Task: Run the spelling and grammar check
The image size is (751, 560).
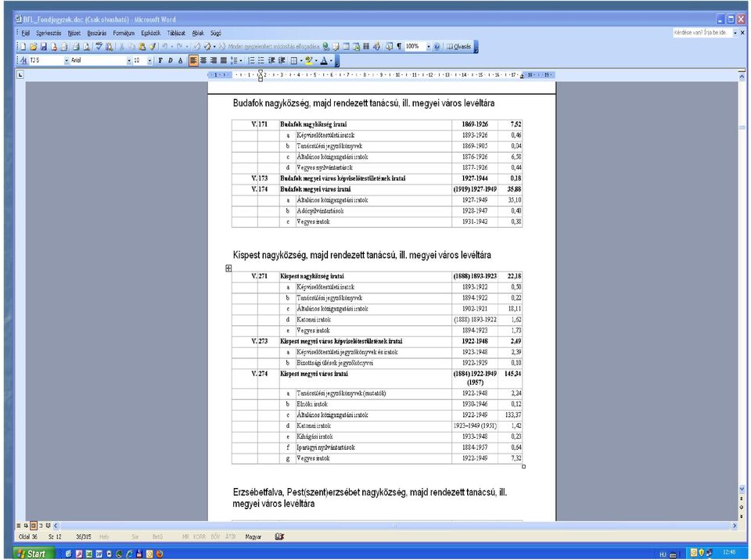Action: pyautogui.click(x=99, y=46)
